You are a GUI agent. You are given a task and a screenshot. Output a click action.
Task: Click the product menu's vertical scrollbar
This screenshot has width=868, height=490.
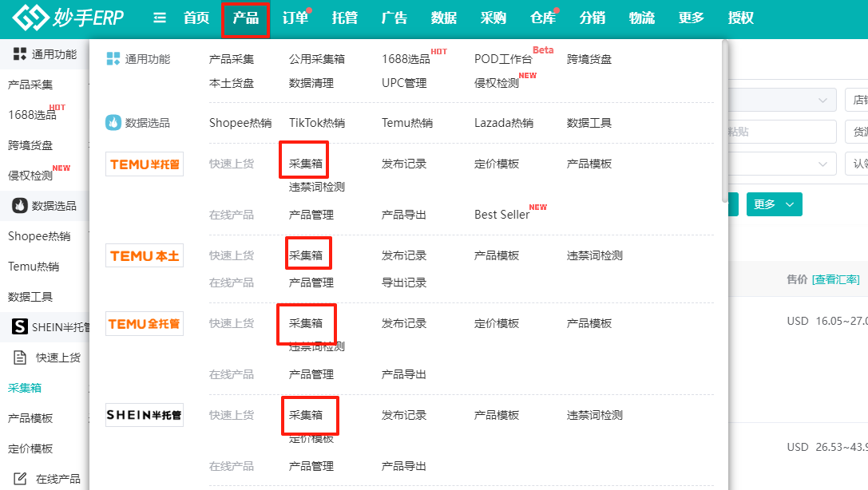click(724, 120)
